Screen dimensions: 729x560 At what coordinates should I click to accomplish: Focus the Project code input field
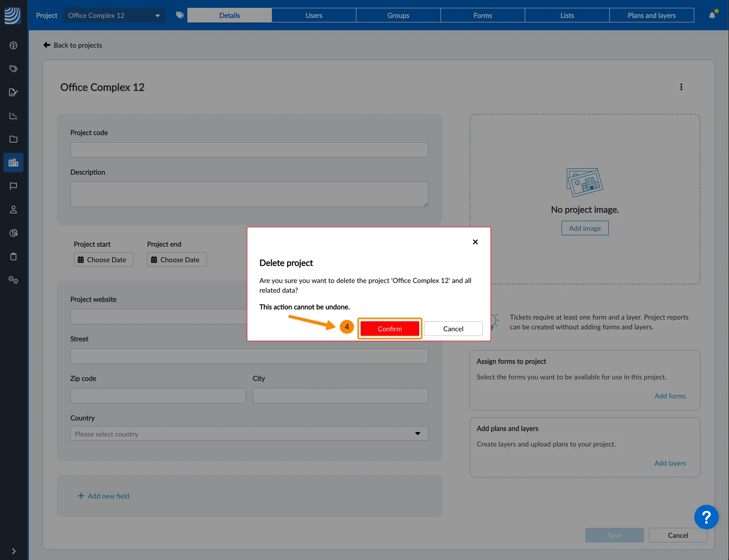point(249,150)
